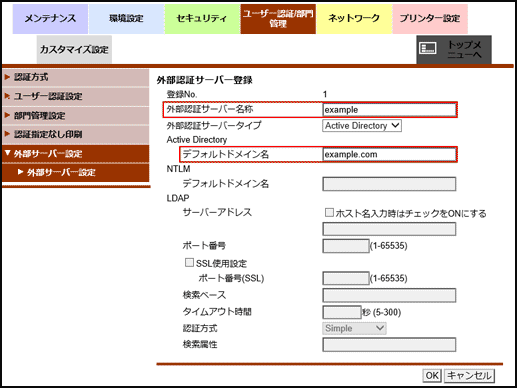Click the top menu screen icon

pos(428,48)
